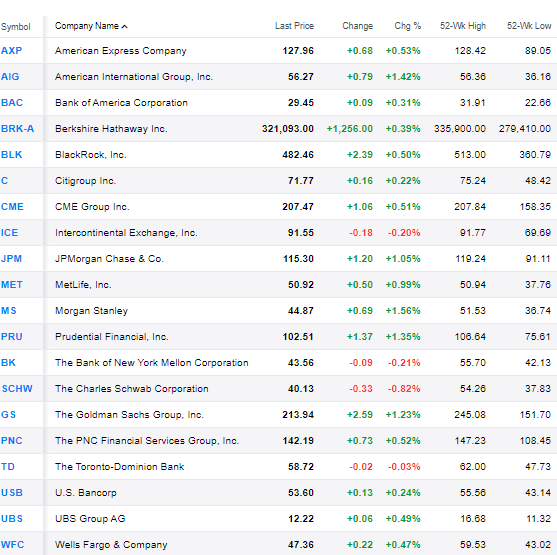This screenshot has height=555, width=557.
Task: Open the MET symbol link
Action: (x=12, y=285)
